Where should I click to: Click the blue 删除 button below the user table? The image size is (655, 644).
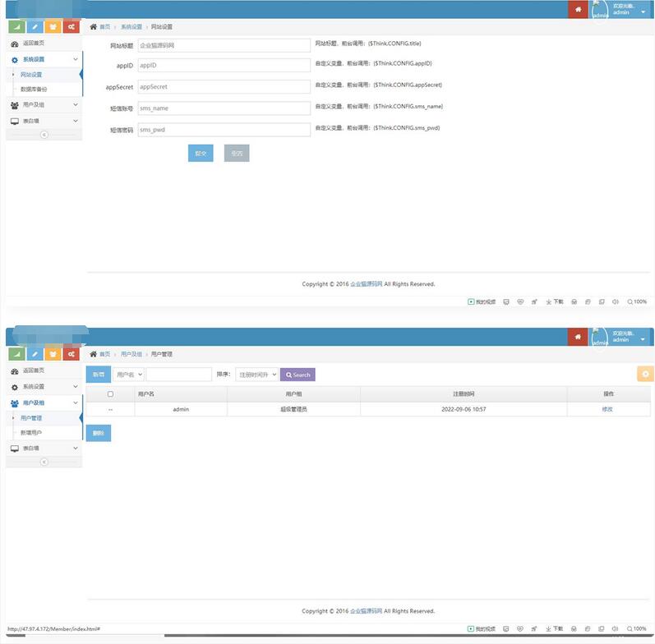[x=99, y=433]
